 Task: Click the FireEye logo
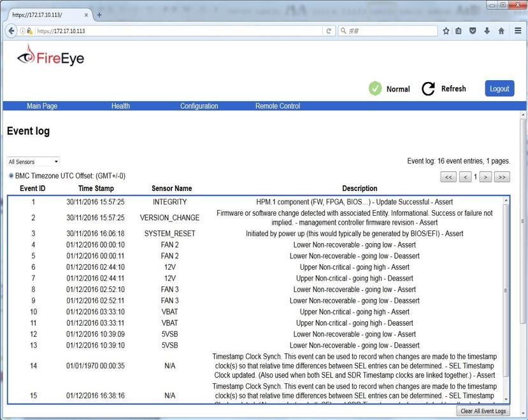point(50,56)
